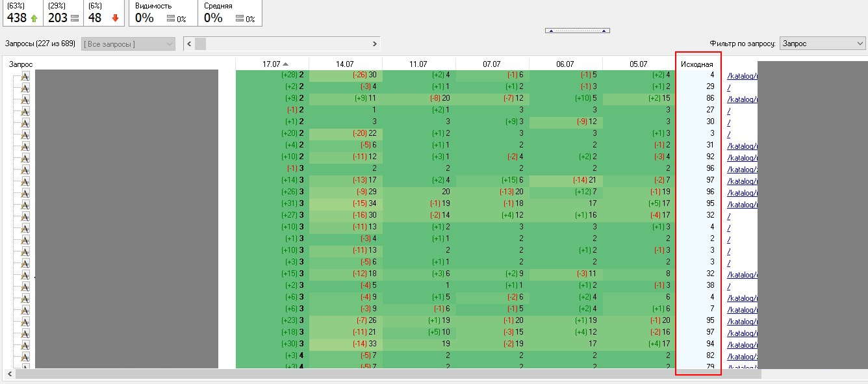The width and height of the screenshot is (868, 384).
Task: Click the equals icon in the Средняя box
Action: pyautogui.click(x=240, y=19)
